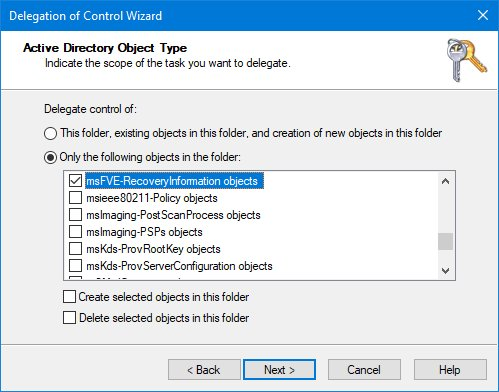The height and width of the screenshot is (392, 499).
Task: Select msKds-ProvRootKey objects row text
Action: [x=153, y=249]
